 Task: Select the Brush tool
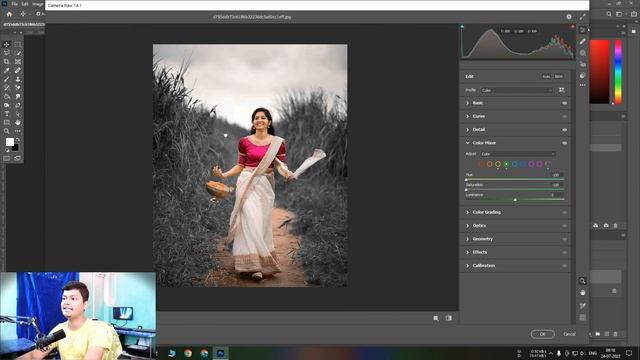point(7,79)
